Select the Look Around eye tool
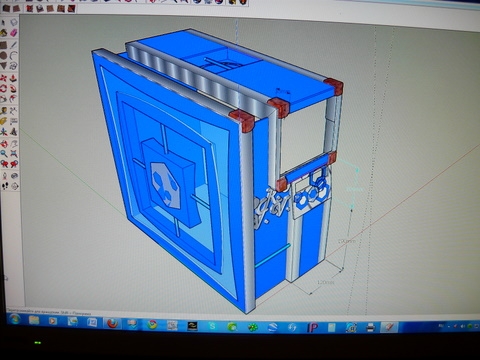 14,175
